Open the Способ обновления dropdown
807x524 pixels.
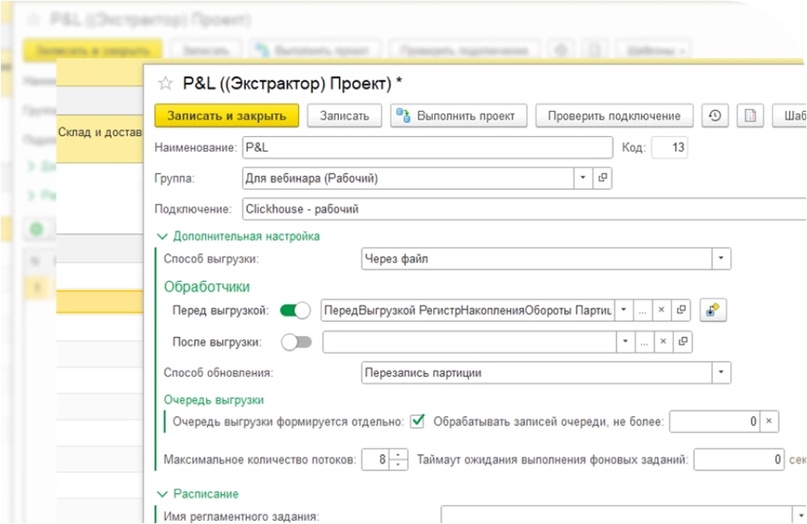coord(721,373)
